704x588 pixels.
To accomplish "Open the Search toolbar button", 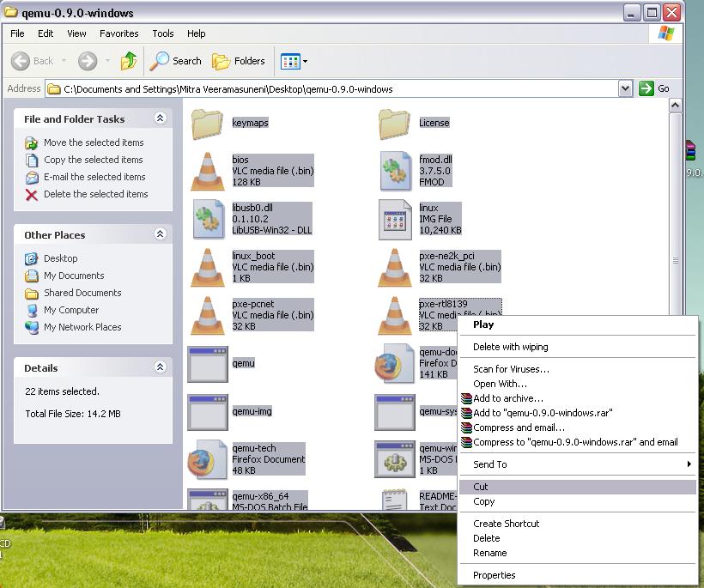I will tap(176, 61).
